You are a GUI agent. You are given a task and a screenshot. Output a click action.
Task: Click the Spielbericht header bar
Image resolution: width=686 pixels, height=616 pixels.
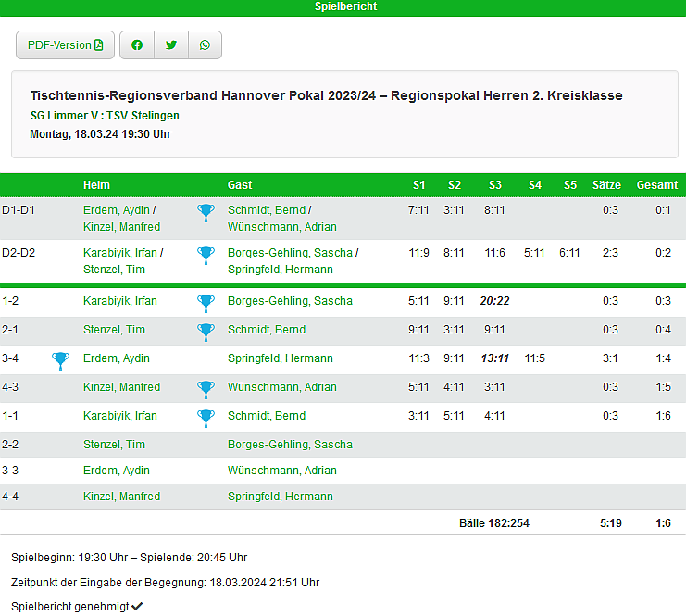click(x=343, y=7)
